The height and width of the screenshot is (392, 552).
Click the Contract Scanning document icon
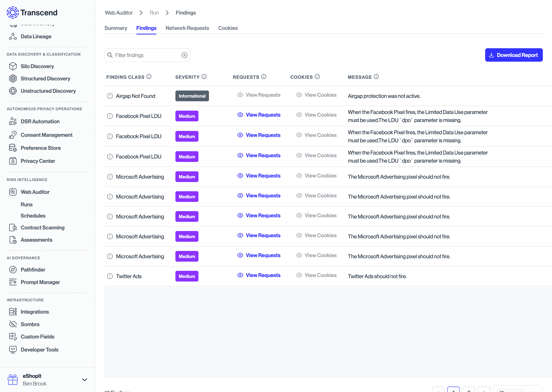click(x=13, y=228)
